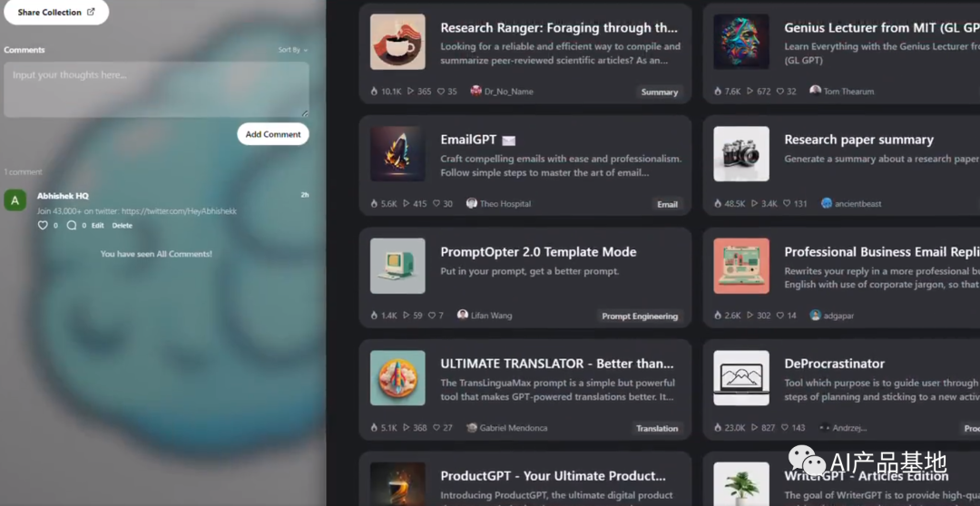This screenshot has height=506, width=980.
Task: Open author Theo Hospital's profile
Action: [497, 204]
